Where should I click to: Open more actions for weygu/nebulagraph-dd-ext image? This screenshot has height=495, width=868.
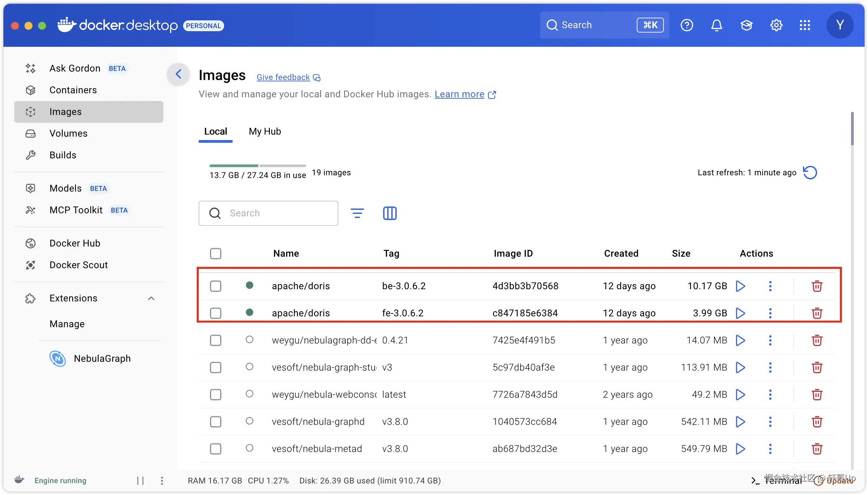click(770, 340)
